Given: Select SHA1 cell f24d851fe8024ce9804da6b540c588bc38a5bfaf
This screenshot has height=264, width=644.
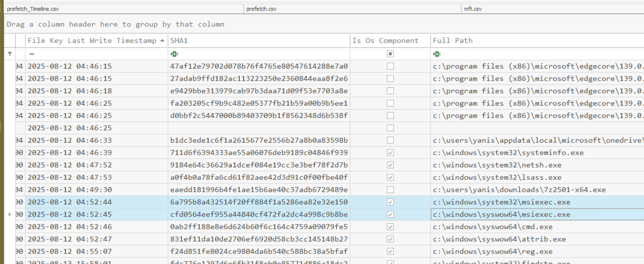Looking at the screenshot, I should click(x=259, y=251).
